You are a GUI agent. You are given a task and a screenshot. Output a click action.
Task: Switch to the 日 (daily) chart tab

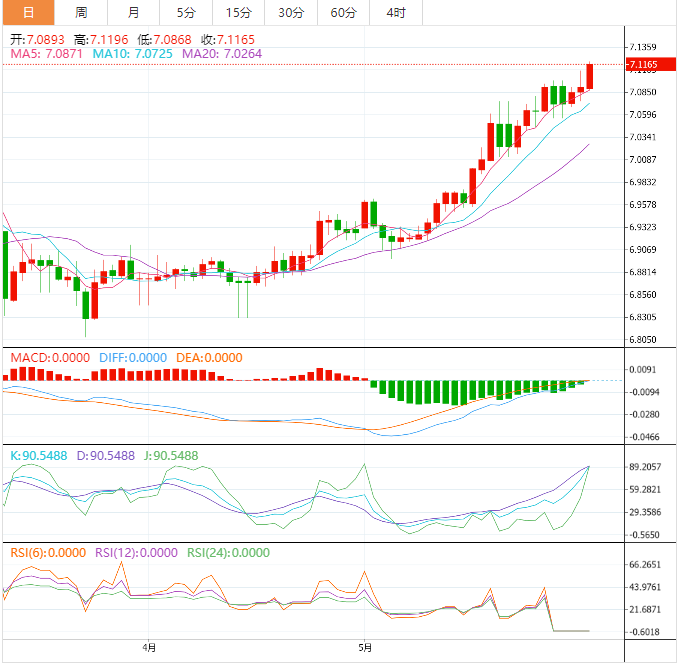click(x=27, y=13)
